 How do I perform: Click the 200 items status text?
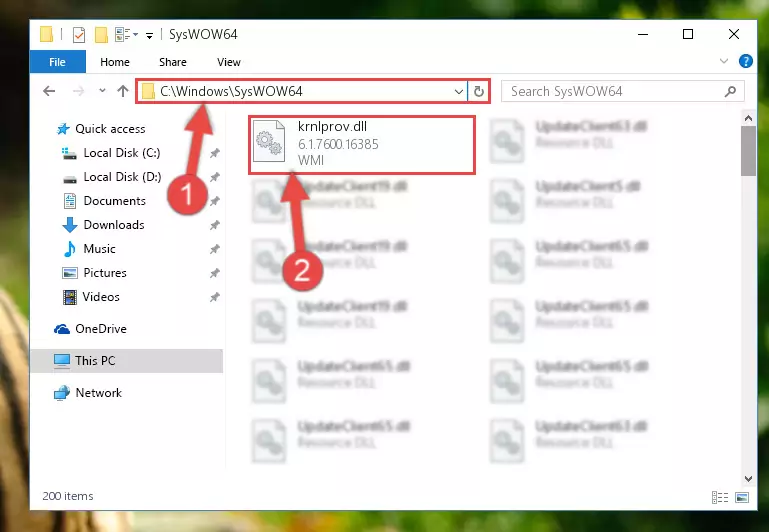point(68,496)
